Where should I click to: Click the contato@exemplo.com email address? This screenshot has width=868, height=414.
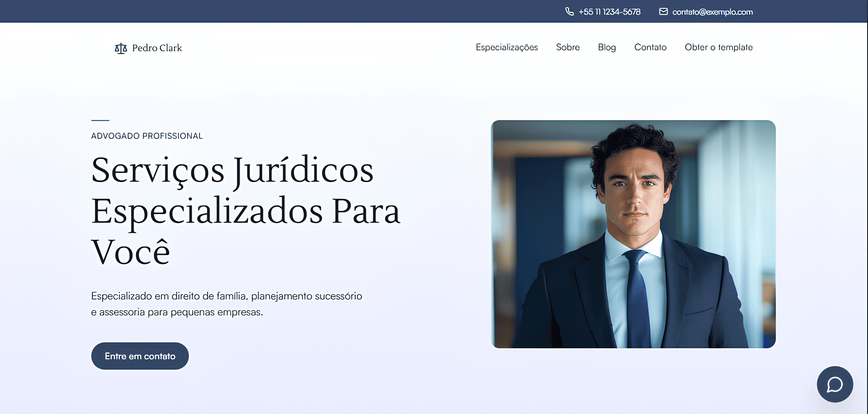point(712,12)
